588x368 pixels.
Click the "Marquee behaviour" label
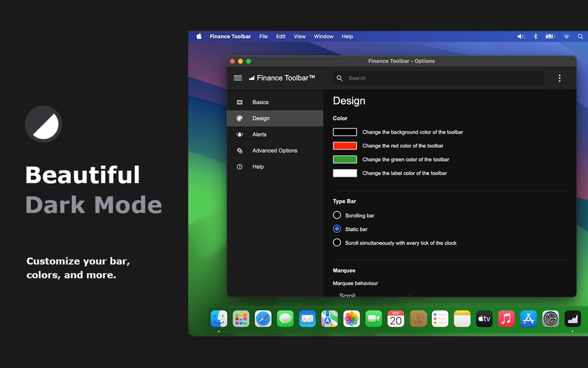pyautogui.click(x=355, y=283)
